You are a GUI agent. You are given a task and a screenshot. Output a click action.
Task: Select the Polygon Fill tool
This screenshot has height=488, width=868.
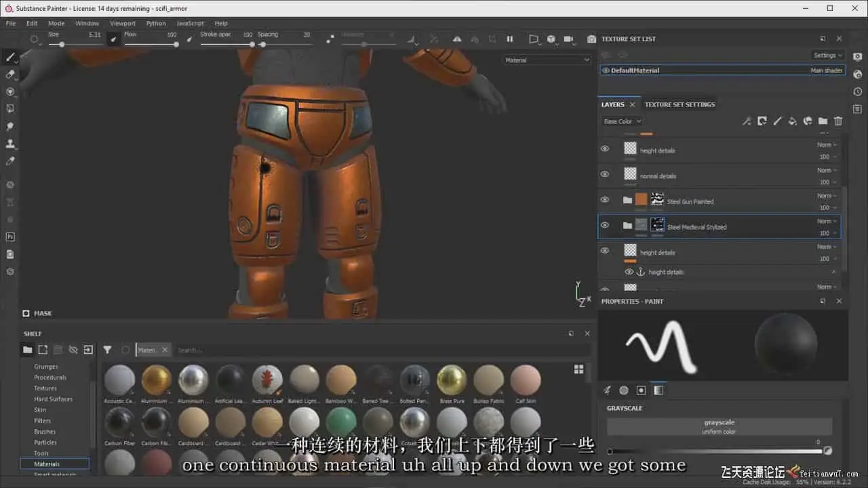10,109
